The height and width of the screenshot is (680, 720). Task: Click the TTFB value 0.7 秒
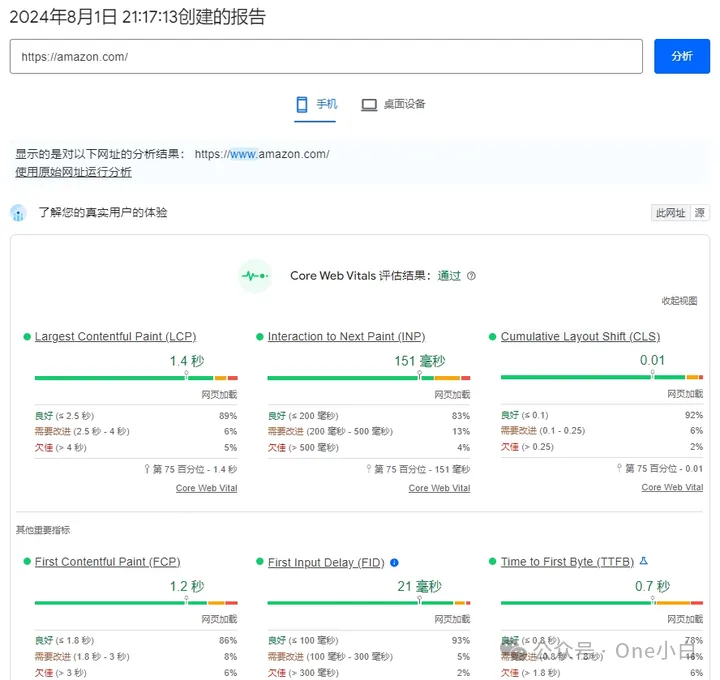pos(652,586)
